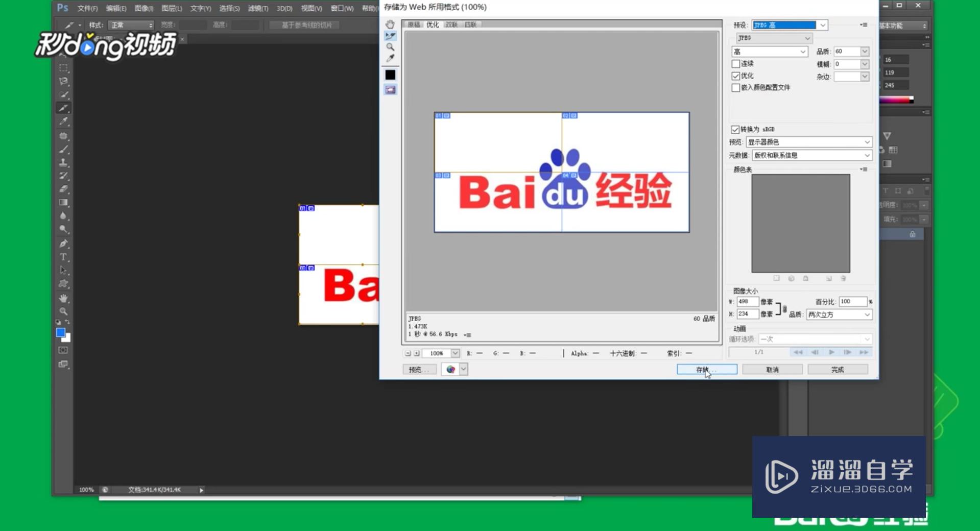Screen dimensions: 980x531
Task: Click the zoom in plus button in dialog
Action: 417,353
